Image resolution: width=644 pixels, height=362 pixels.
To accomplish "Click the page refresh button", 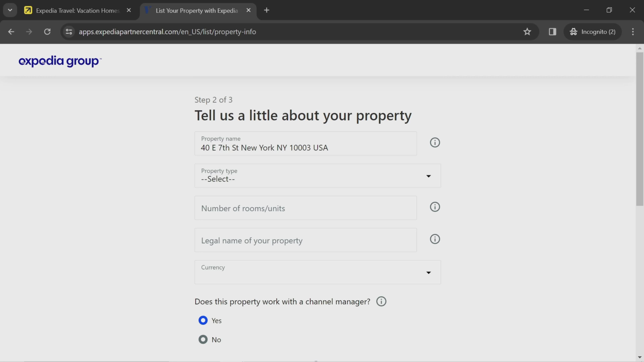I will [x=47, y=31].
